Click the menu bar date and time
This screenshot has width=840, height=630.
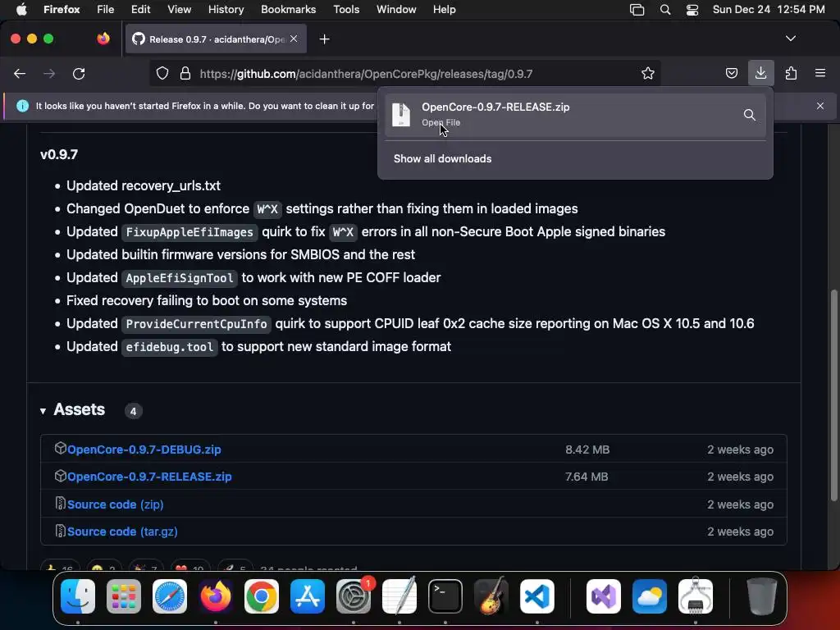[x=769, y=9]
